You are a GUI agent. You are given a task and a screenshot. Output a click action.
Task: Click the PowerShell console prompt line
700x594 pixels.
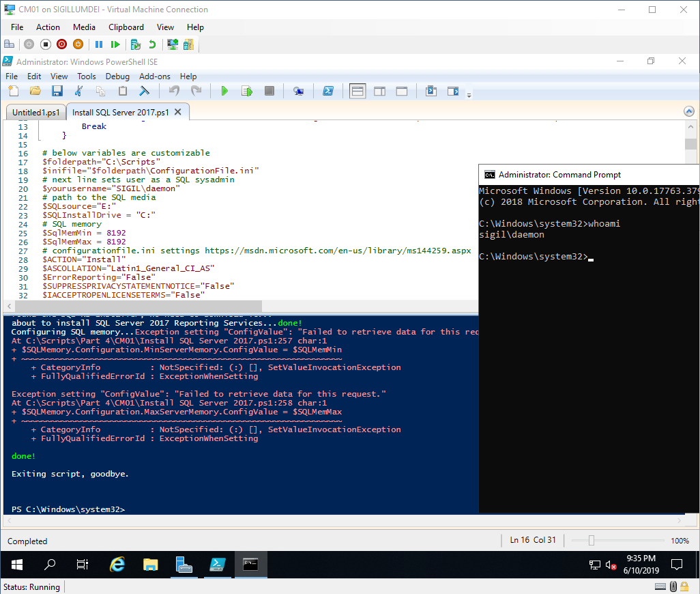coord(68,509)
